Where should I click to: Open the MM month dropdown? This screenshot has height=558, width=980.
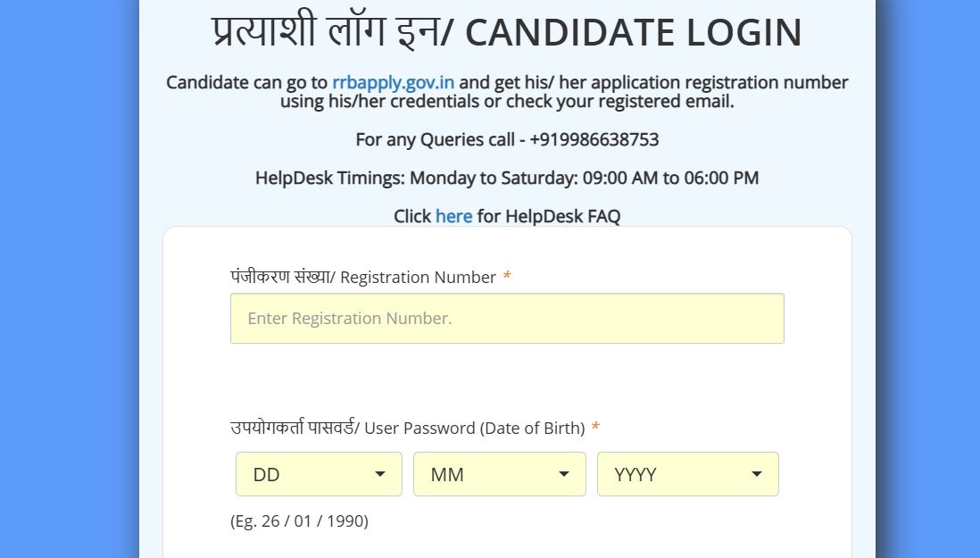coord(499,474)
